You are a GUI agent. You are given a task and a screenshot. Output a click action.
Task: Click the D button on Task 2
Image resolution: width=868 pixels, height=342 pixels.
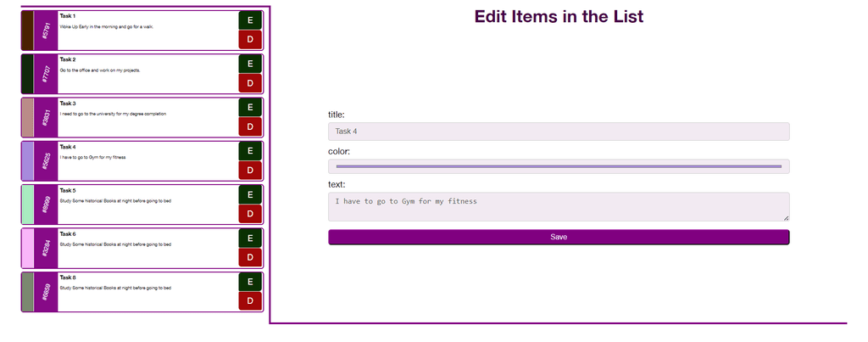[250, 84]
